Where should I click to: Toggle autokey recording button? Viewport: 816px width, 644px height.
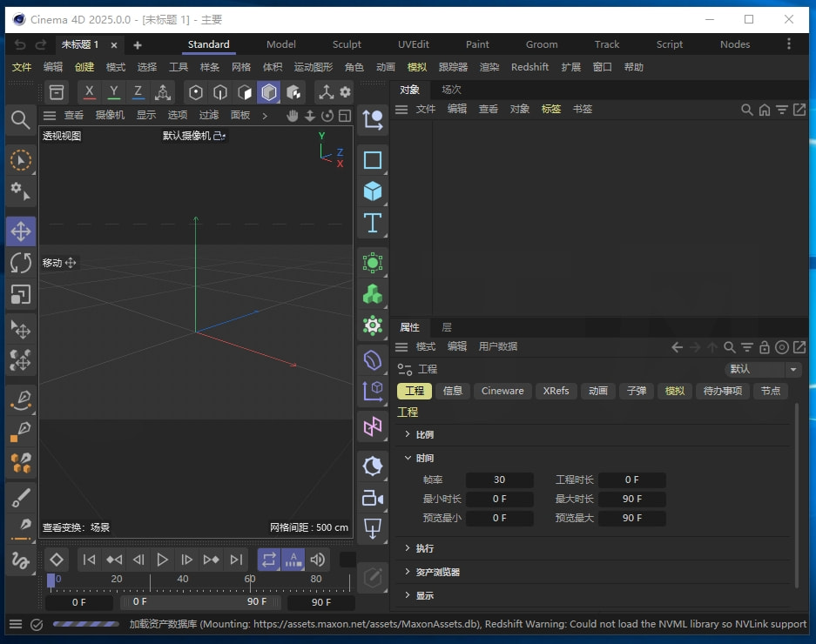coord(293,560)
